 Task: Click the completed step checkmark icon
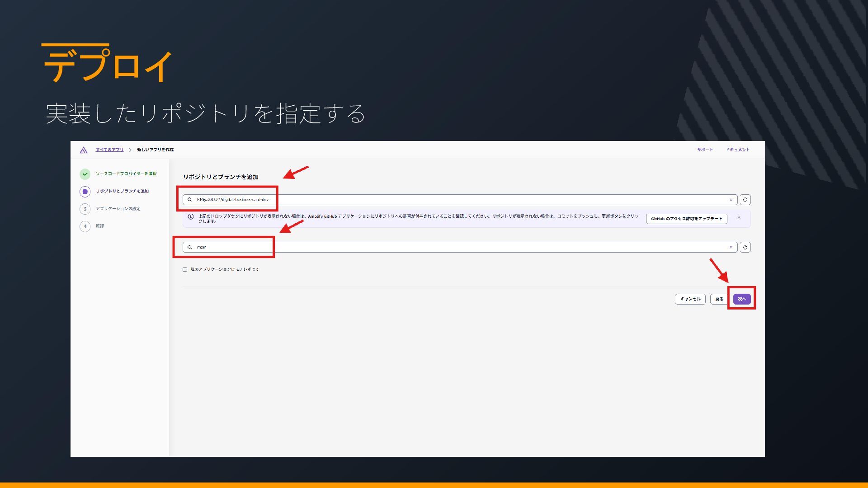85,174
